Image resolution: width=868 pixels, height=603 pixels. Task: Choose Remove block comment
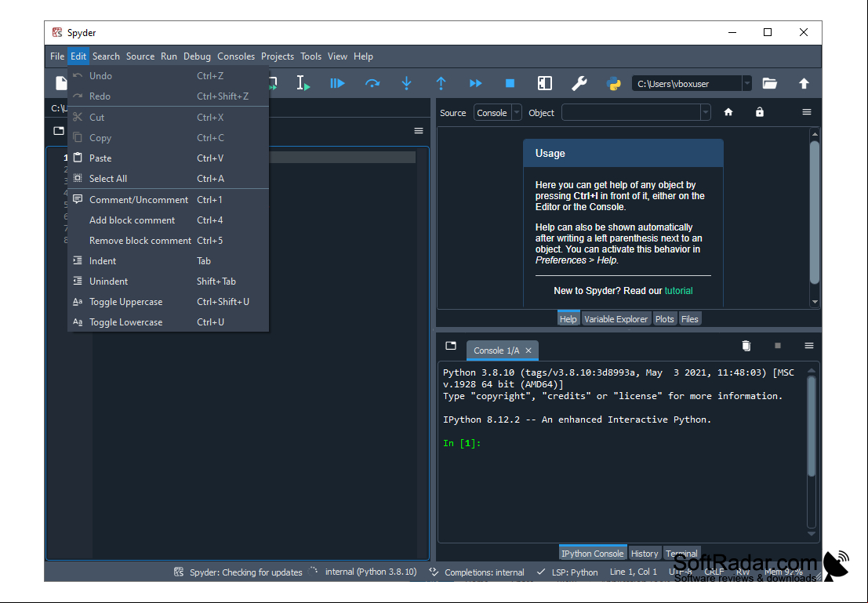[169, 241]
